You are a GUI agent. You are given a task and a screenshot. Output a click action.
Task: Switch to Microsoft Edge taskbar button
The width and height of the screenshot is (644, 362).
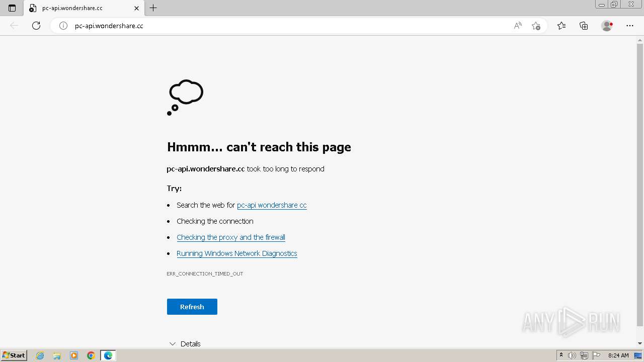(108, 355)
